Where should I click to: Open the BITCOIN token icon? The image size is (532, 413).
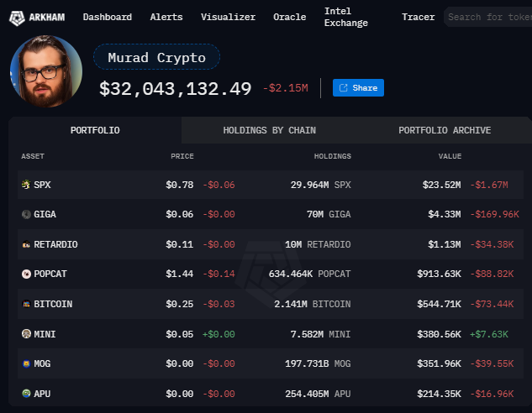click(x=26, y=304)
